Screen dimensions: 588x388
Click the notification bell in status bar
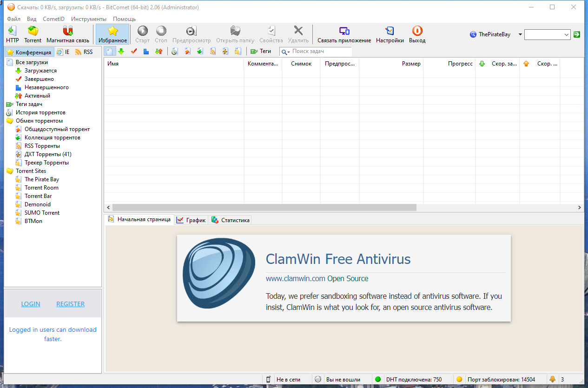[553, 379]
